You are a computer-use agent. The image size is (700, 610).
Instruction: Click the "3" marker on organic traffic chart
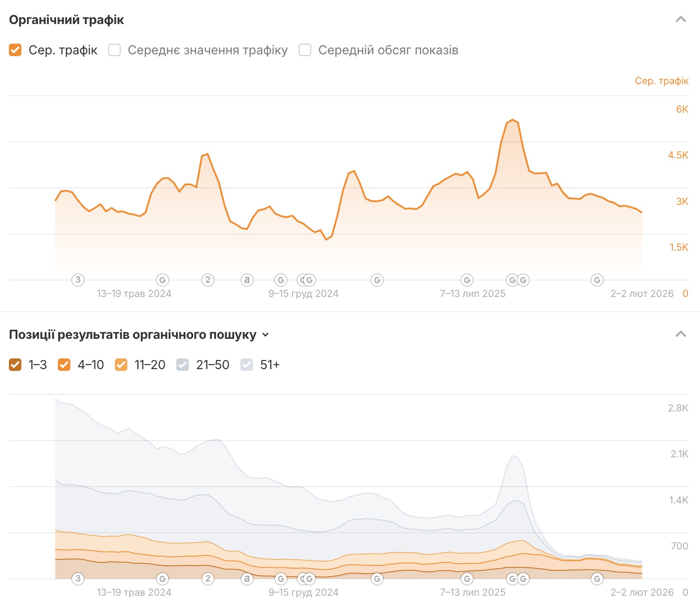[78, 280]
